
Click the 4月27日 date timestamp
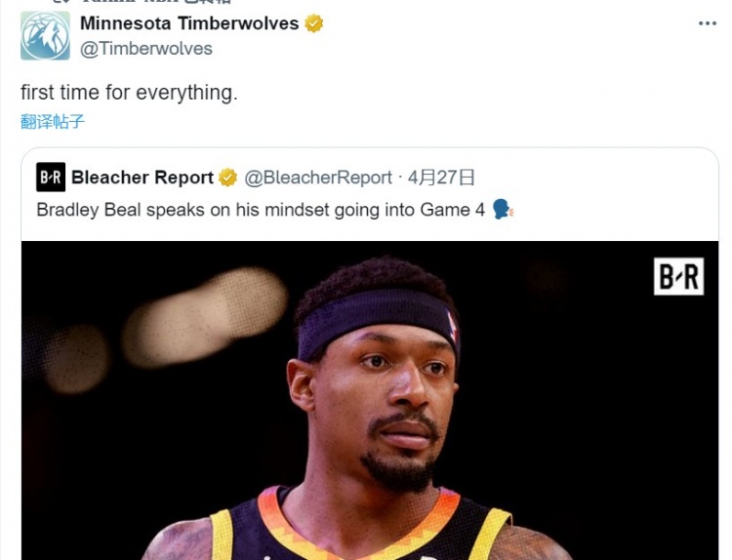tap(441, 178)
